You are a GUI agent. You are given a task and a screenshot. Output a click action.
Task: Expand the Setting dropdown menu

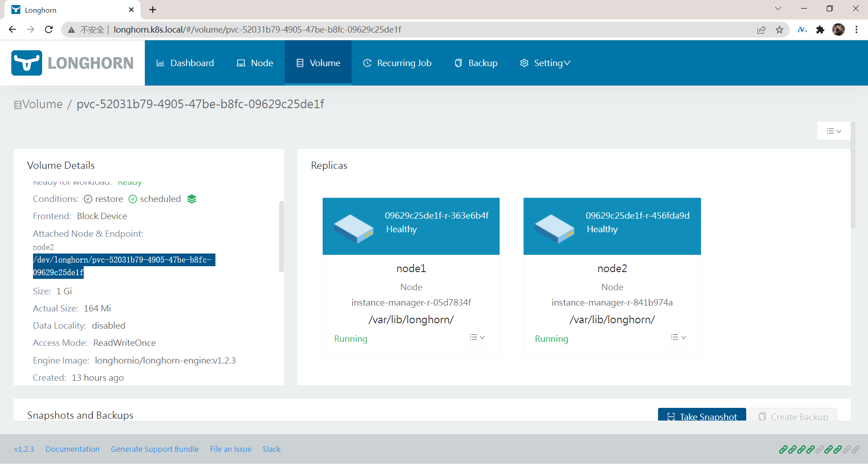(x=545, y=63)
